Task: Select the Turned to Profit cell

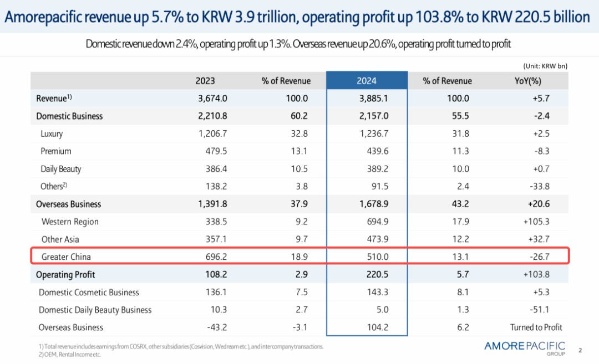Action: pyautogui.click(x=536, y=327)
